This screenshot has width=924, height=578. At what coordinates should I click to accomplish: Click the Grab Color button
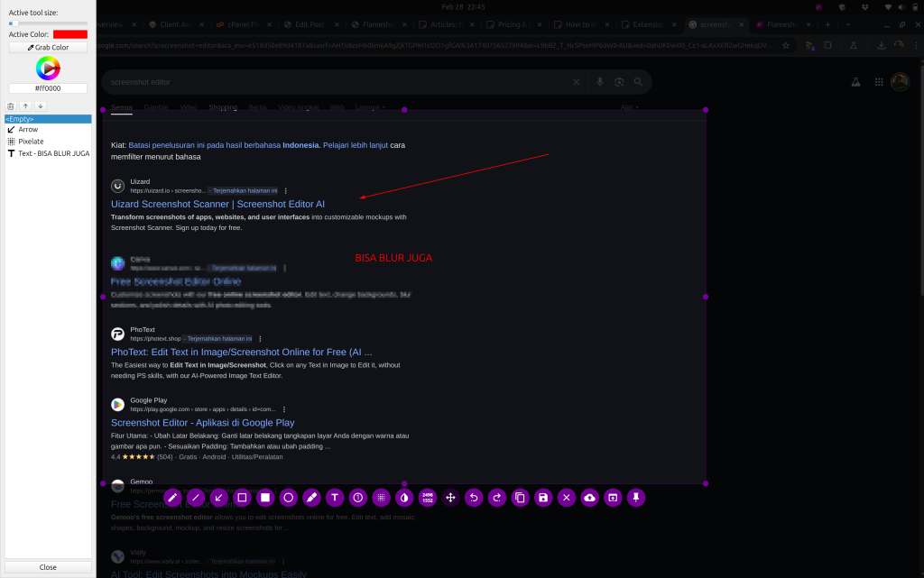click(48, 47)
